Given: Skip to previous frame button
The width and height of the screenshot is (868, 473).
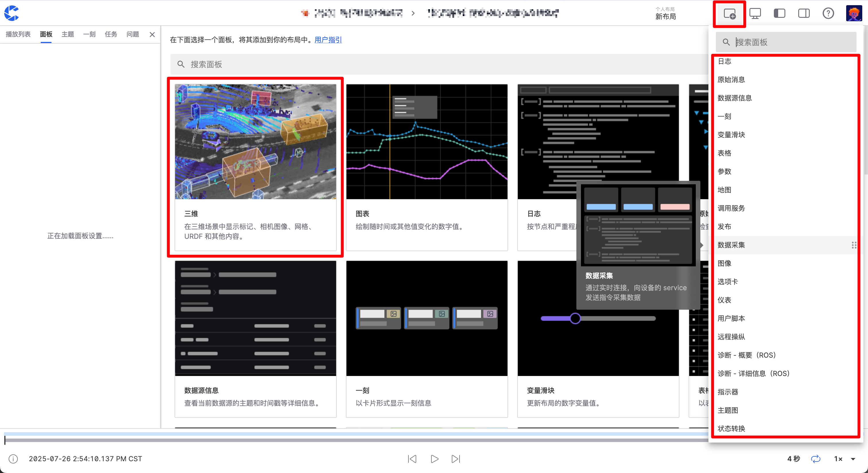Looking at the screenshot, I should [412, 459].
